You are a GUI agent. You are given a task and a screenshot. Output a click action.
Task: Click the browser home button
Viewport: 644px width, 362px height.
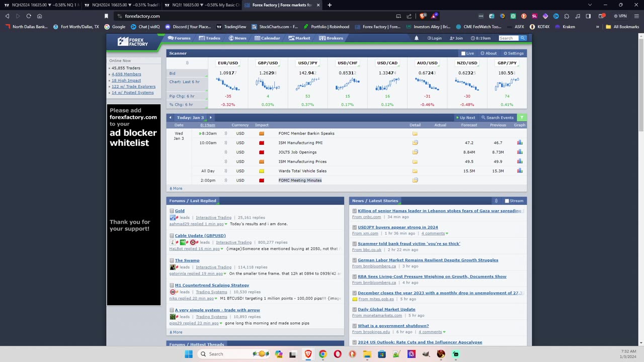[x=40, y=16]
